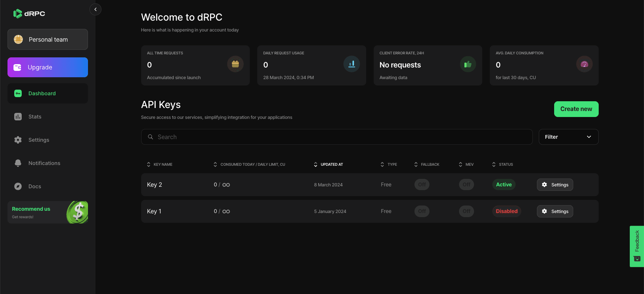This screenshot has width=644, height=294.
Task: Toggle Fallback switch for Key 2
Action: click(422, 184)
